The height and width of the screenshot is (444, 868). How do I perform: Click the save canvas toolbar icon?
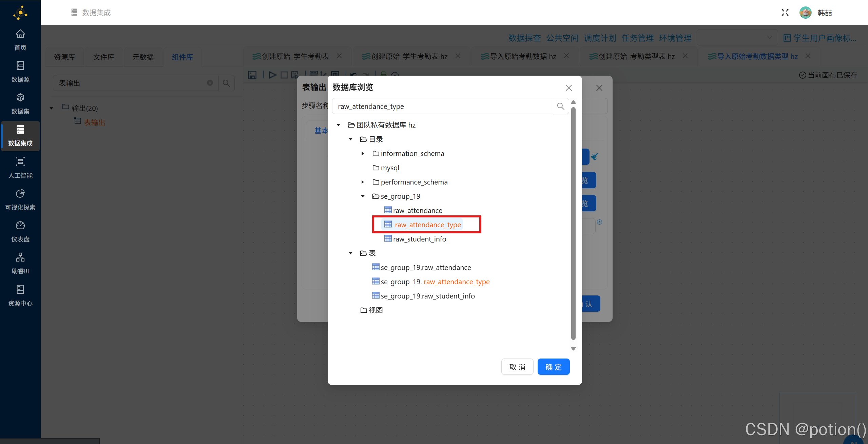(252, 75)
